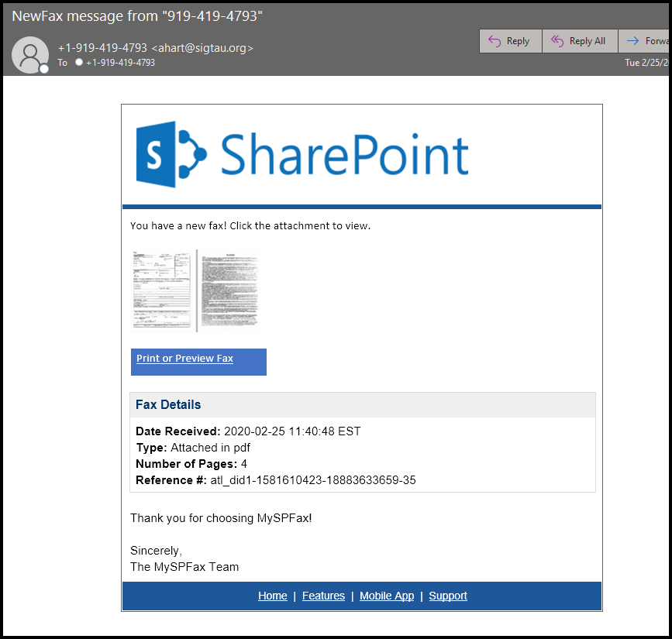Image resolution: width=672 pixels, height=639 pixels.
Task: Forward this fax email
Action: pyautogui.click(x=645, y=41)
